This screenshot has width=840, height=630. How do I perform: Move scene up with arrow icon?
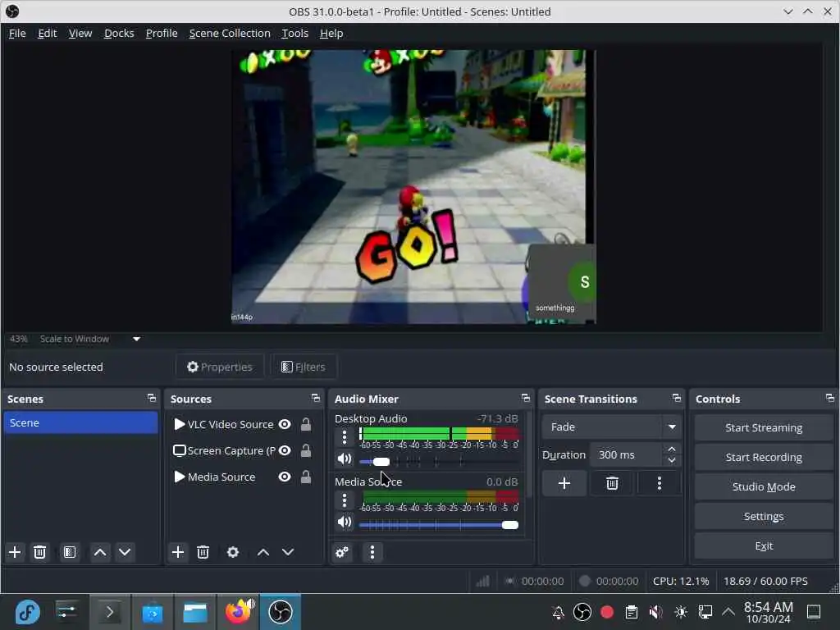coord(100,552)
